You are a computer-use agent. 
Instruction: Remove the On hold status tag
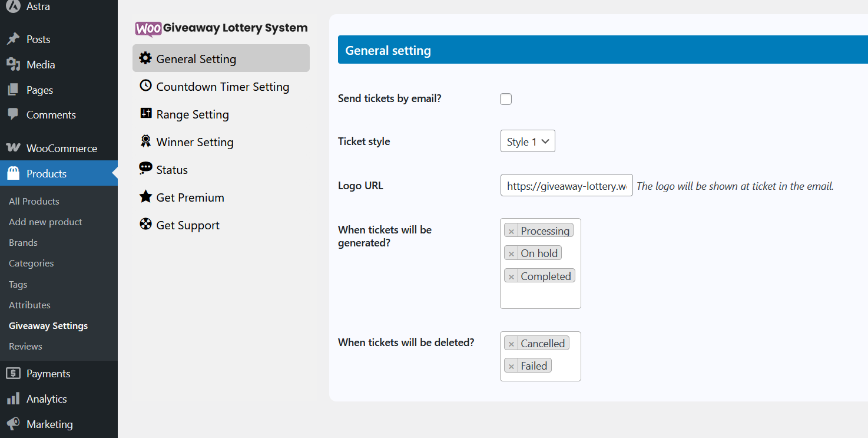point(511,253)
